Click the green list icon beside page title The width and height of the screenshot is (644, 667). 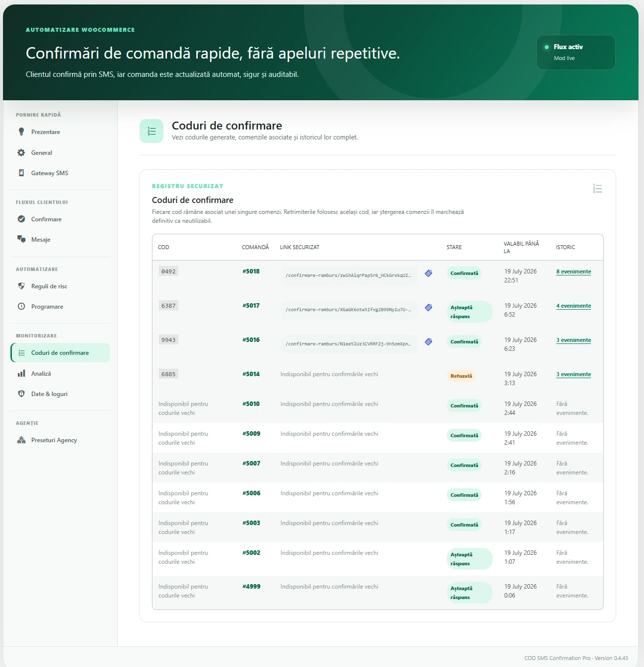click(x=151, y=131)
